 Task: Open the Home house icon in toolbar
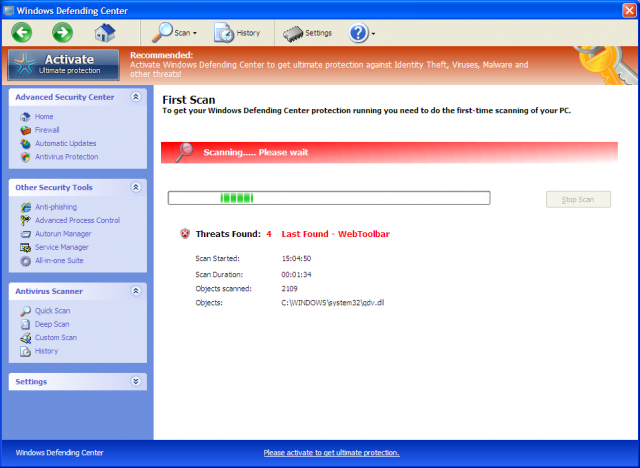click(x=105, y=33)
